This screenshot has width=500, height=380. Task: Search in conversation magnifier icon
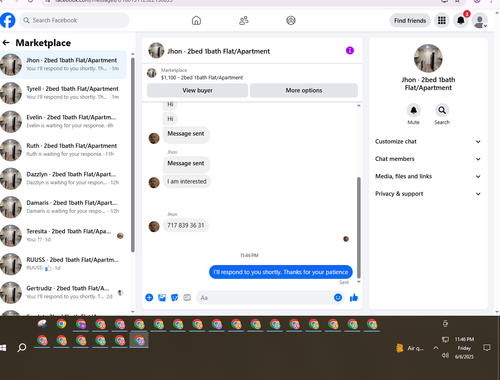[442, 110]
